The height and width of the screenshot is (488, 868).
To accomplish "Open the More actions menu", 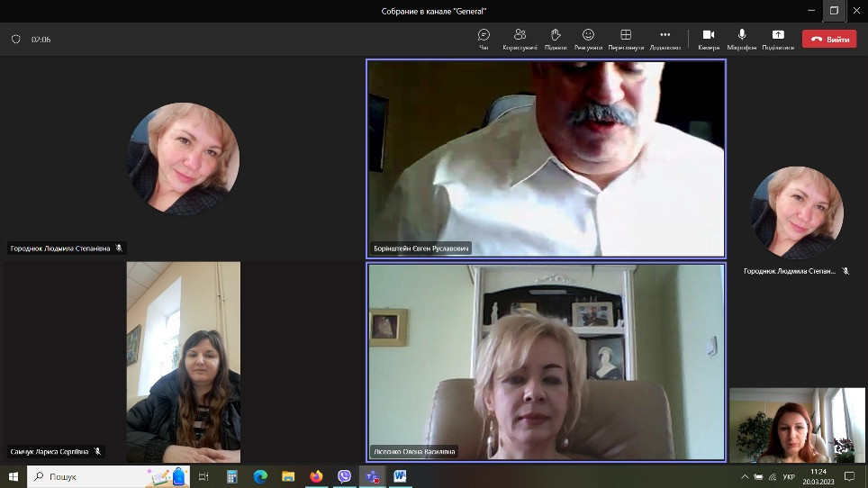I will 665,38.
